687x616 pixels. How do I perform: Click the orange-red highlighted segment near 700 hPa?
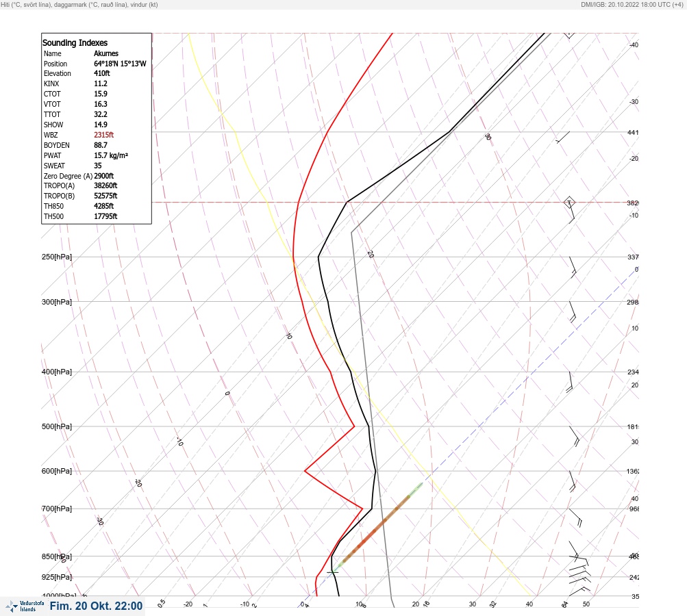point(377,528)
